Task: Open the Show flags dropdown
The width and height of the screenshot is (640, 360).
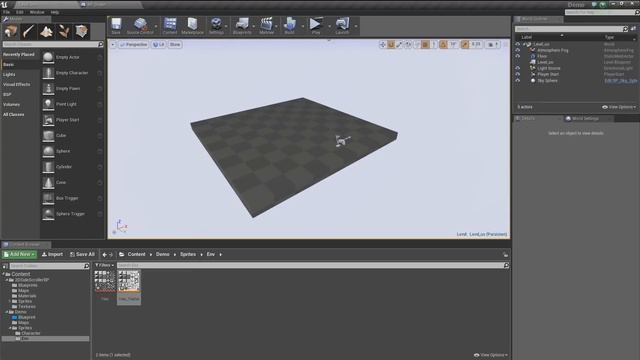Action: [x=175, y=44]
